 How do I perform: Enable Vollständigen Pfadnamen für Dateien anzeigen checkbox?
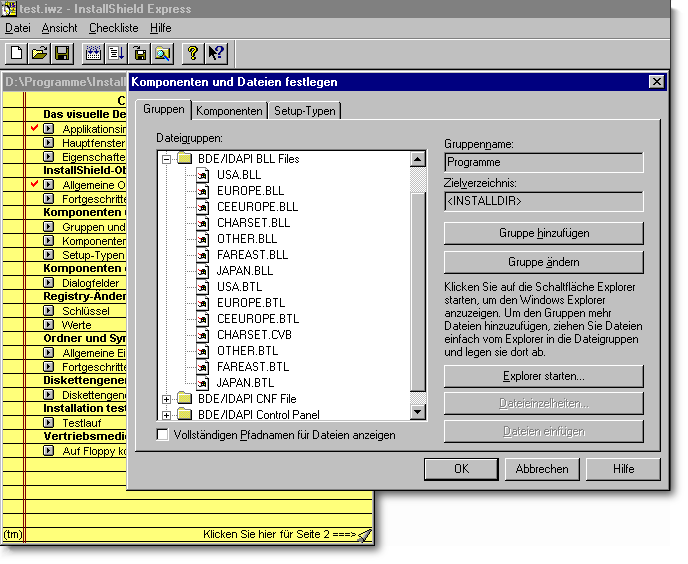[x=163, y=435]
